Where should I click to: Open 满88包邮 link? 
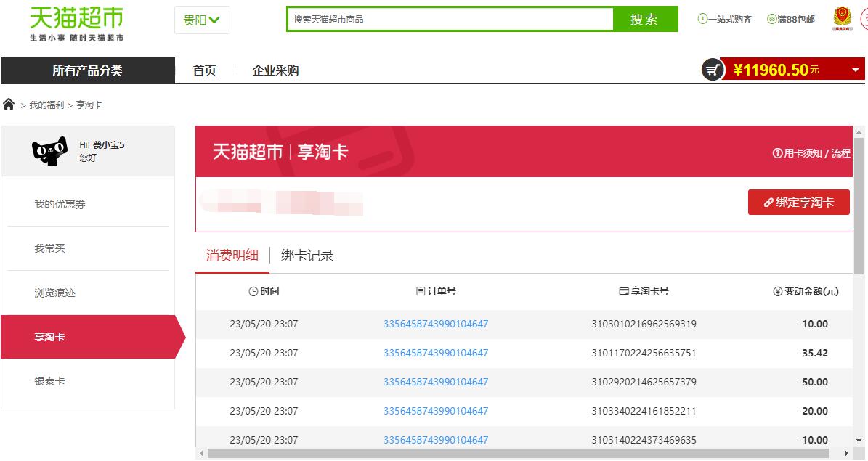click(x=790, y=20)
